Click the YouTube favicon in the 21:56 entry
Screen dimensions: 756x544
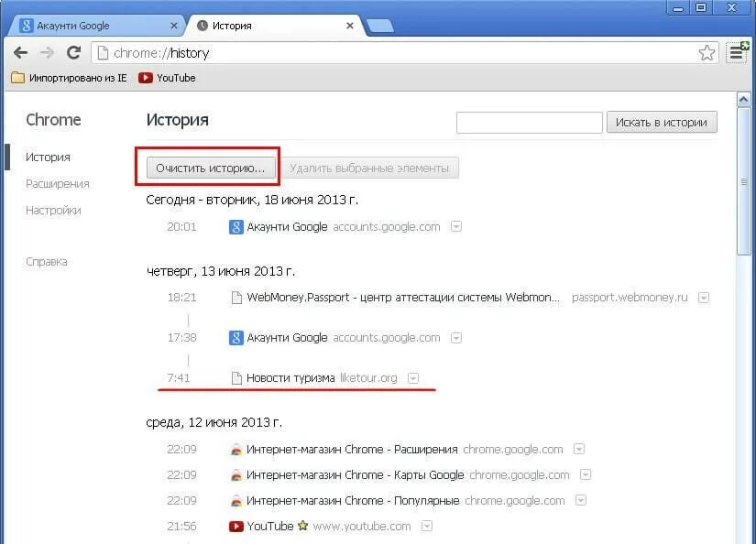click(236, 527)
